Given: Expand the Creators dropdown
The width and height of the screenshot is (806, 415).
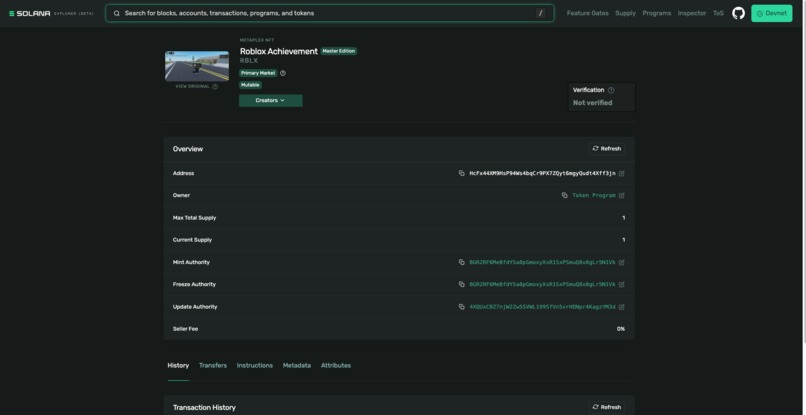Looking at the screenshot, I should point(270,100).
